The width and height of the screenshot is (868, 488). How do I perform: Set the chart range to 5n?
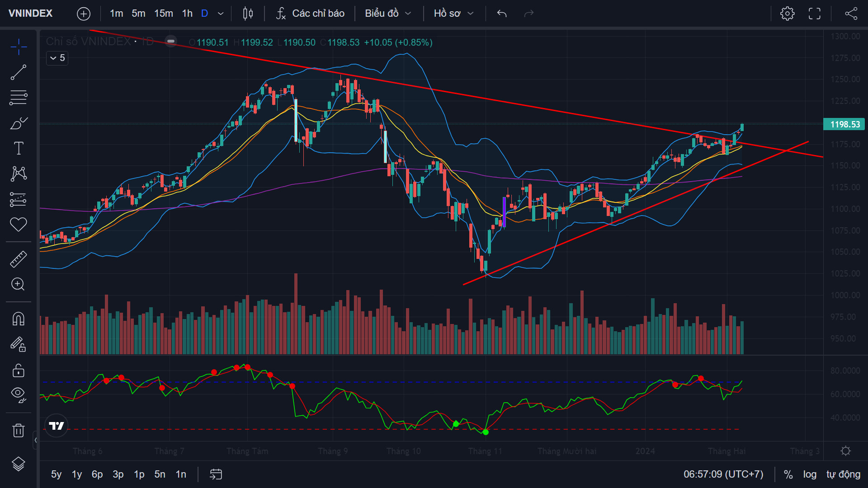160,474
